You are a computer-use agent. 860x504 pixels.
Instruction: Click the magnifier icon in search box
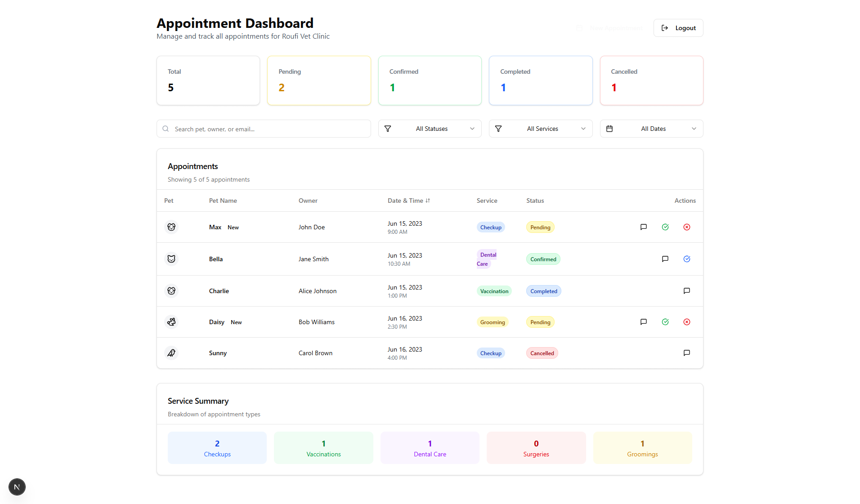[166, 129]
